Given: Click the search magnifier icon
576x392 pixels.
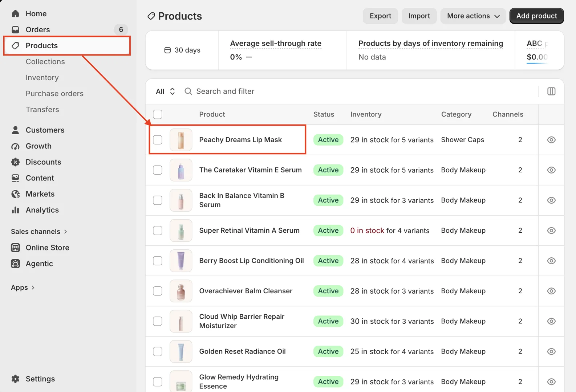Looking at the screenshot, I should [x=188, y=91].
